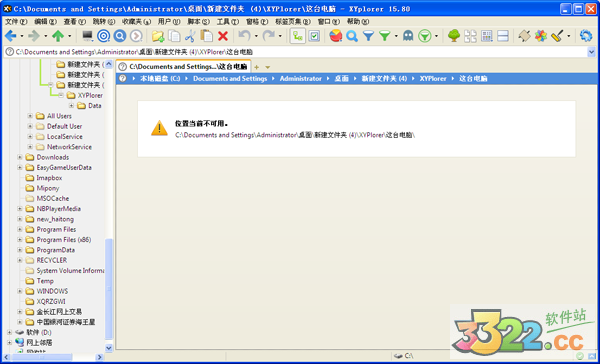Toggle the yellow brush toolbar button
Viewport: 600px width, 364px height.
tap(557, 36)
